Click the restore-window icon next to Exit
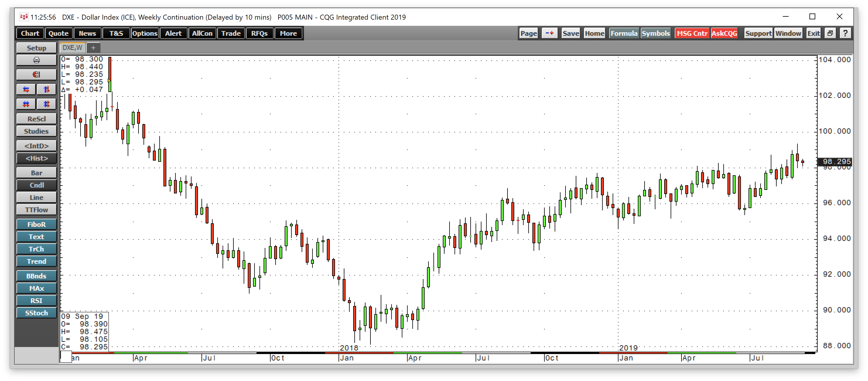The image size is (868, 381). pyautogui.click(x=830, y=33)
